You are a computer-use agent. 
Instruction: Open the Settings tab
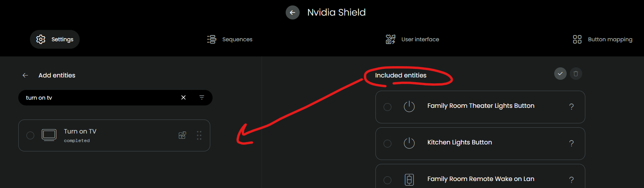[x=55, y=39]
